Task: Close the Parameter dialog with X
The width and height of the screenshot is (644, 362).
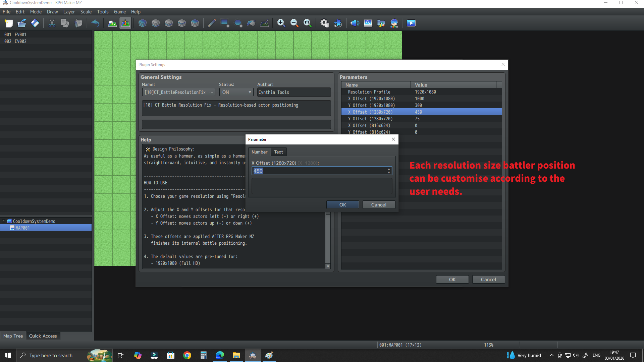Action: pos(393,139)
